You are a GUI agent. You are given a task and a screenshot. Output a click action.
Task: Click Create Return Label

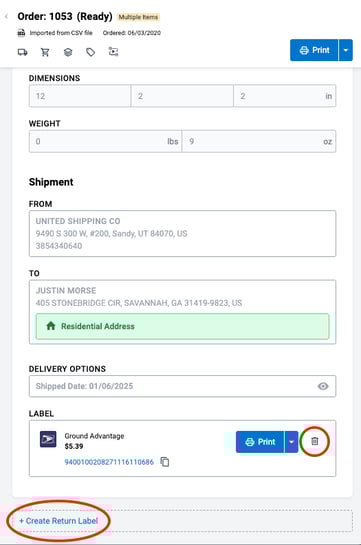58,521
